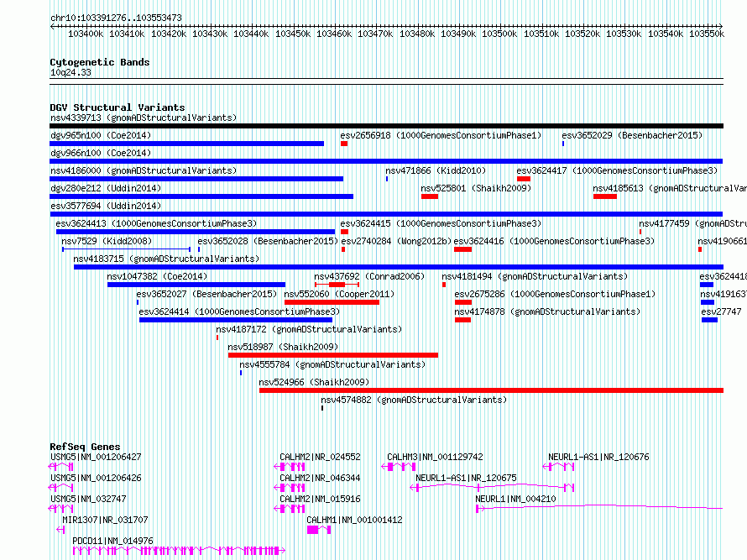The width and height of the screenshot is (747, 560).
Task: Select the CALHM3|NM_001129742 transcript glyph
Action: point(399,467)
